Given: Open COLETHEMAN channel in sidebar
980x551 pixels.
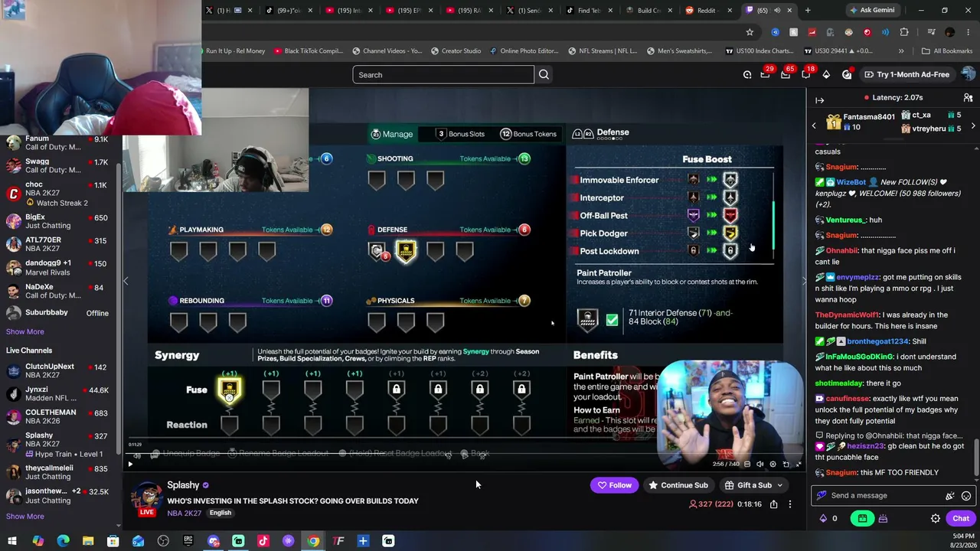Looking at the screenshot, I should (x=58, y=417).
